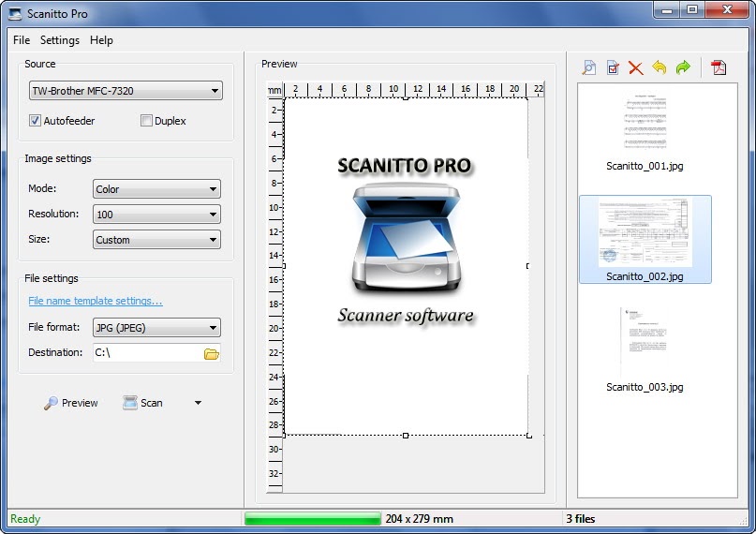Delete selected file with red X icon
The width and height of the screenshot is (756, 534).
636,68
